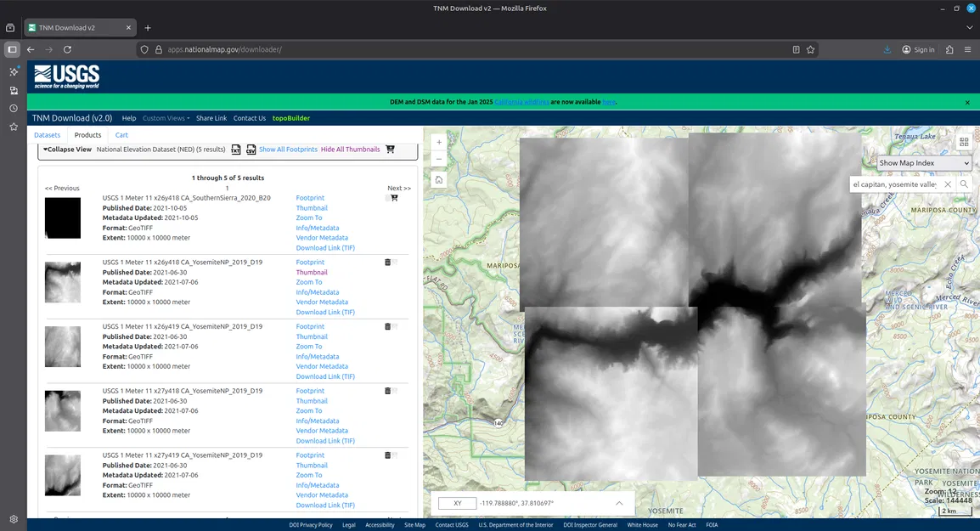Screen dimensions: 980x531
Task: Bookmark this page with star icon
Action: (x=811, y=49)
